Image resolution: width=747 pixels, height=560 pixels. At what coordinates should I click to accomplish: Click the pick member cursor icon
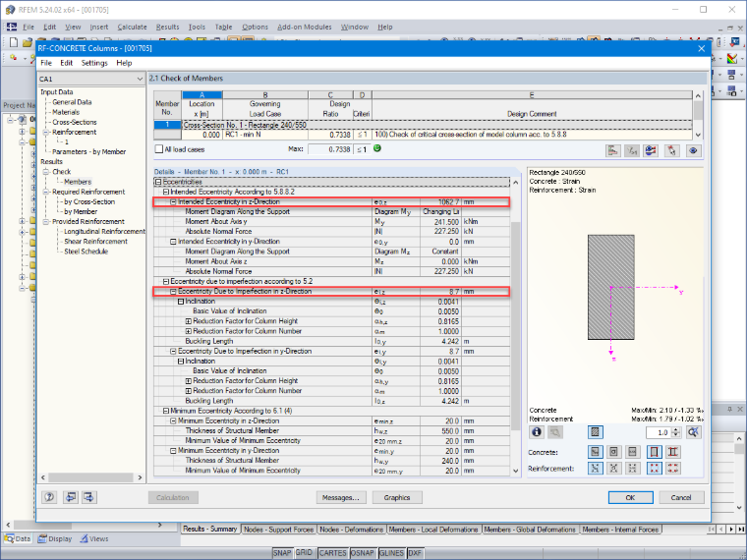(x=671, y=150)
